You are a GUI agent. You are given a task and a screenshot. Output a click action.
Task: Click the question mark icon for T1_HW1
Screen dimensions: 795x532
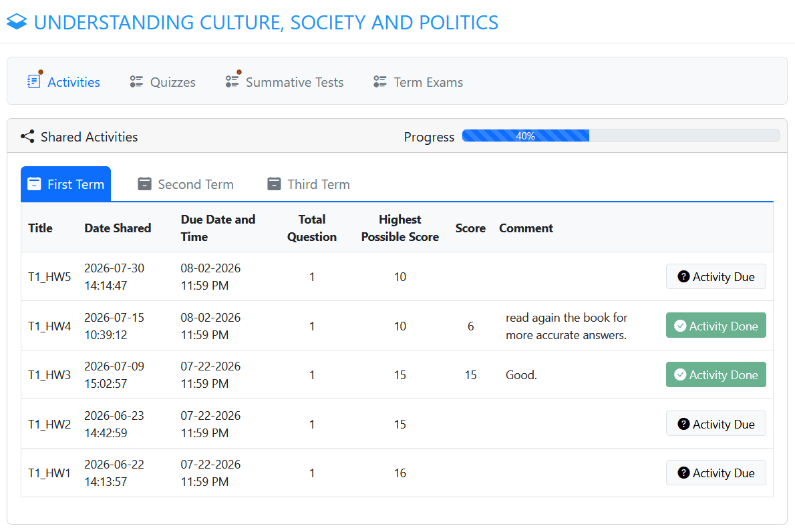683,473
